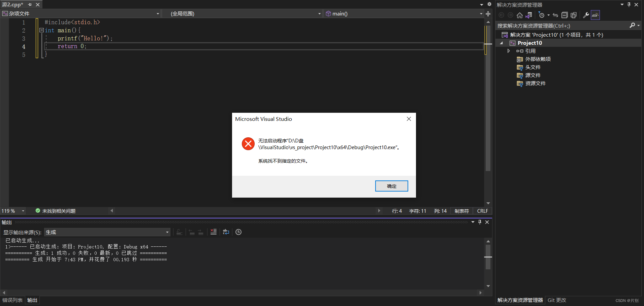Click search magnifier in Solution Explorer
The image size is (644, 306).
(x=632, y=26)
